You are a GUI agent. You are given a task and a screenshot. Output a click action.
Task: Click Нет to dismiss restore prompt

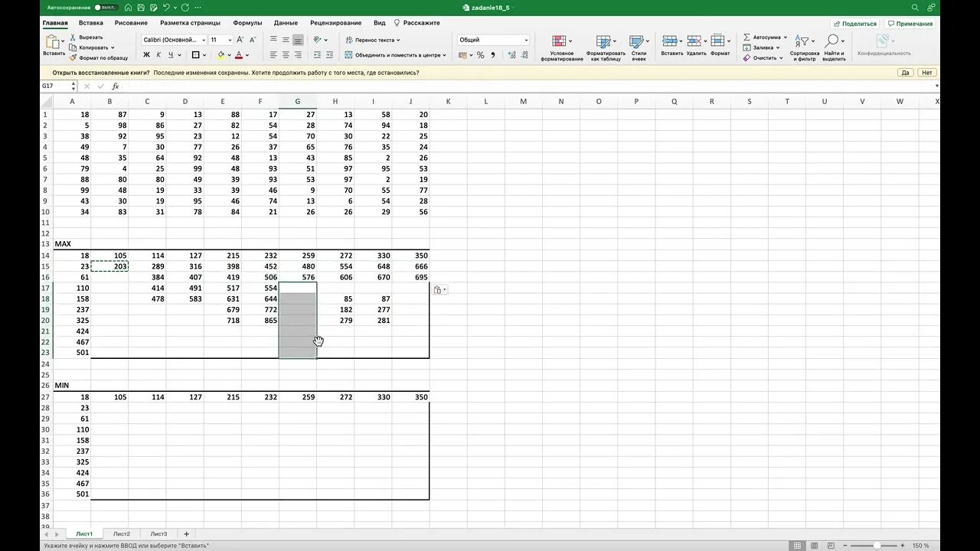pyautogui.click(x=927, y=73)
